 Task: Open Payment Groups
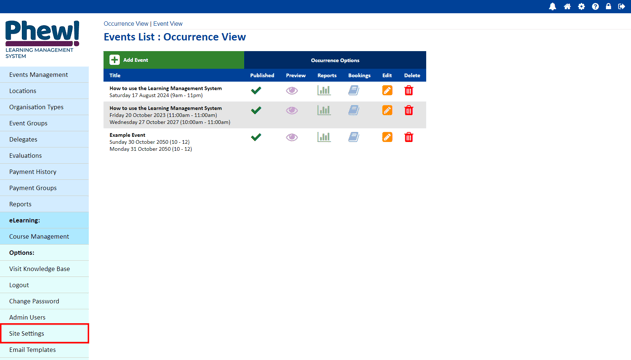[x=44, y=188]
